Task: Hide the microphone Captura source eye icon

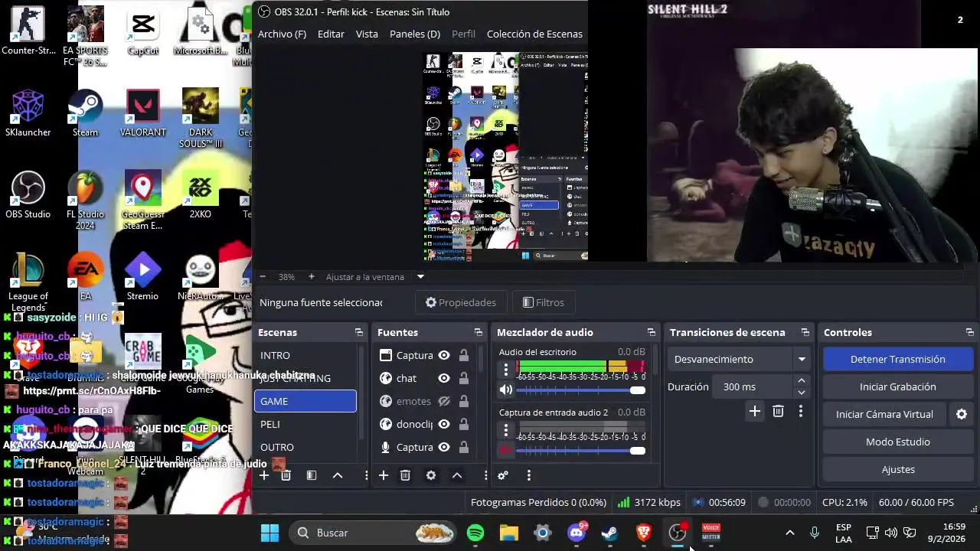Action: (x=444, y=447)
